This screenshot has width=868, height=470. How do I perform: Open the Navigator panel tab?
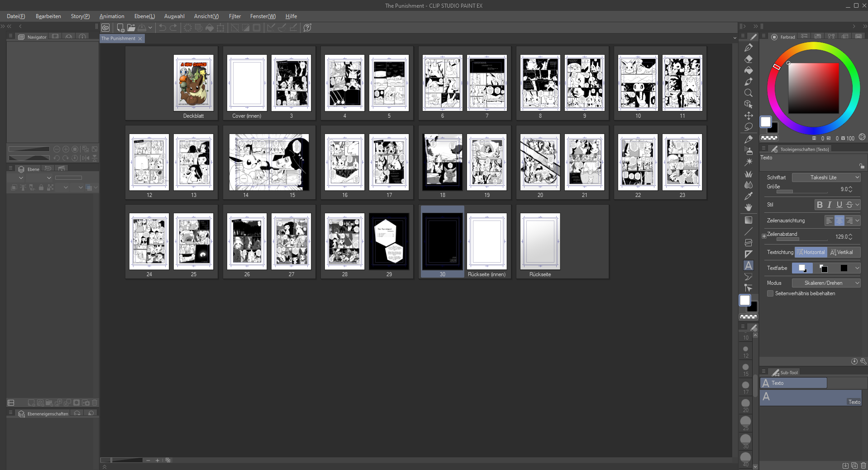[33, 37]
